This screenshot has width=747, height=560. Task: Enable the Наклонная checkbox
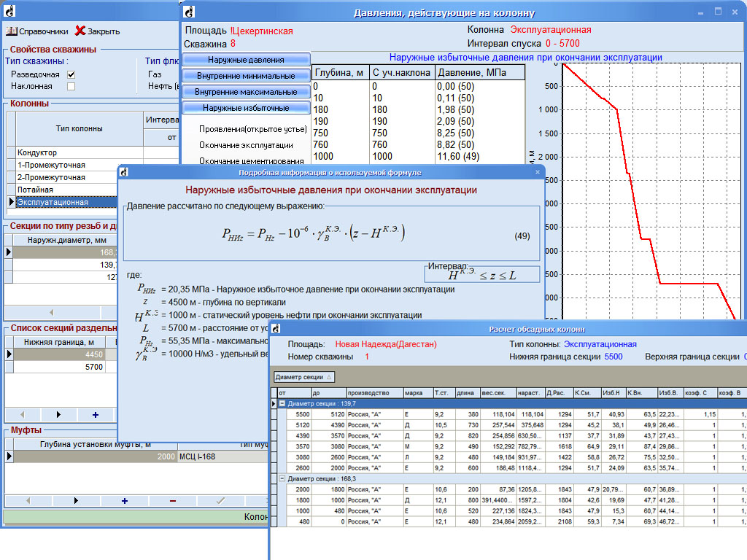pyautogui.click(x=71, y=87)
